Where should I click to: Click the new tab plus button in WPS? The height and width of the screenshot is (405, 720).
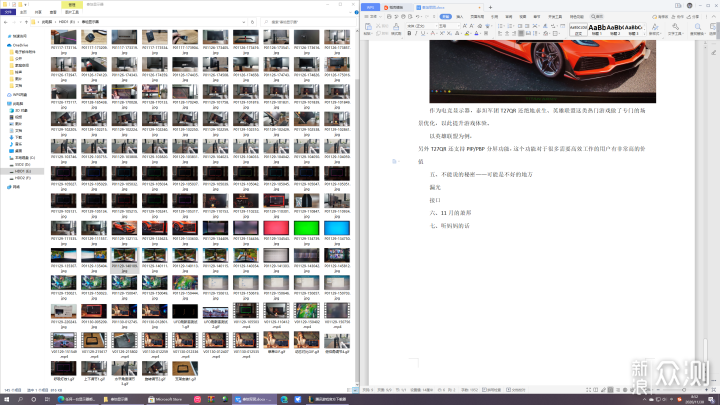tap(490, 7)
